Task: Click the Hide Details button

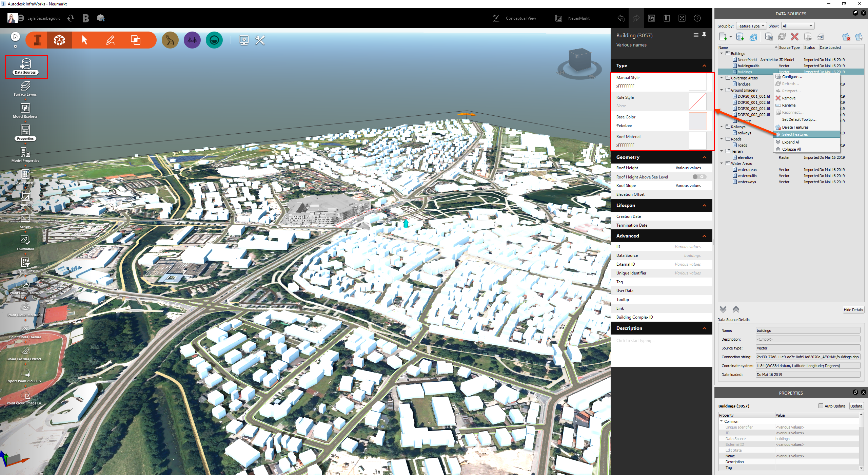Action: pos(853,309)
